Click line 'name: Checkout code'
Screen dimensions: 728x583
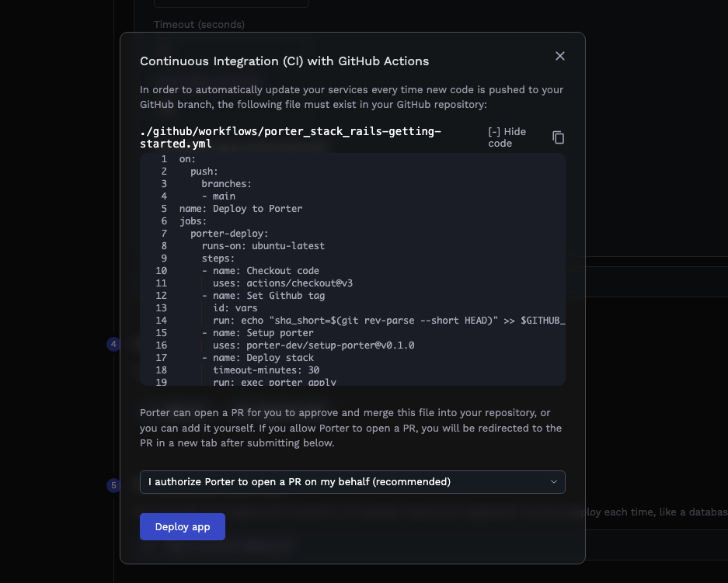tap(260, 271)
